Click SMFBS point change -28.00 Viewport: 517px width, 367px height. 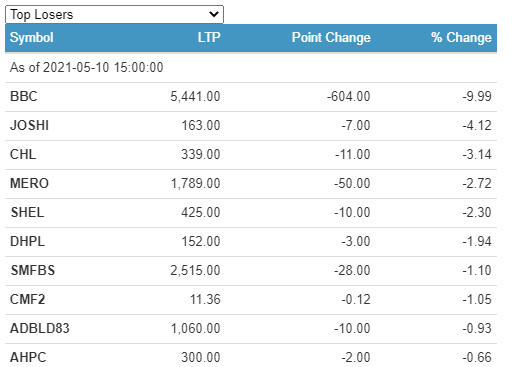[x=352, y=270]
